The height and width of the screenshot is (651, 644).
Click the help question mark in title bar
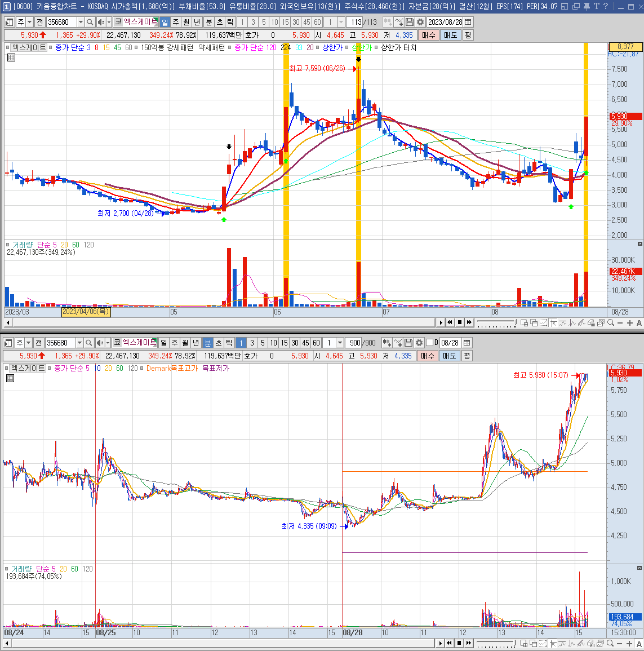click(x=606, y=6)
